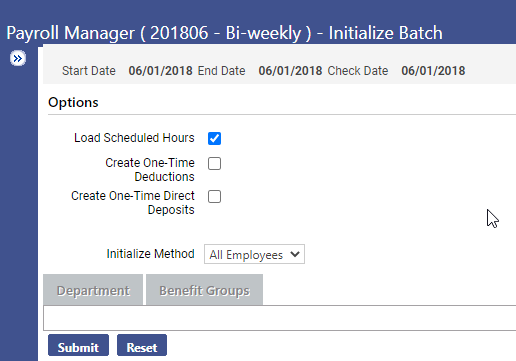Tick the Create One-Time Direct Deposits checkbox
This screenshot has width=516, height=361.
click(214, 196)
